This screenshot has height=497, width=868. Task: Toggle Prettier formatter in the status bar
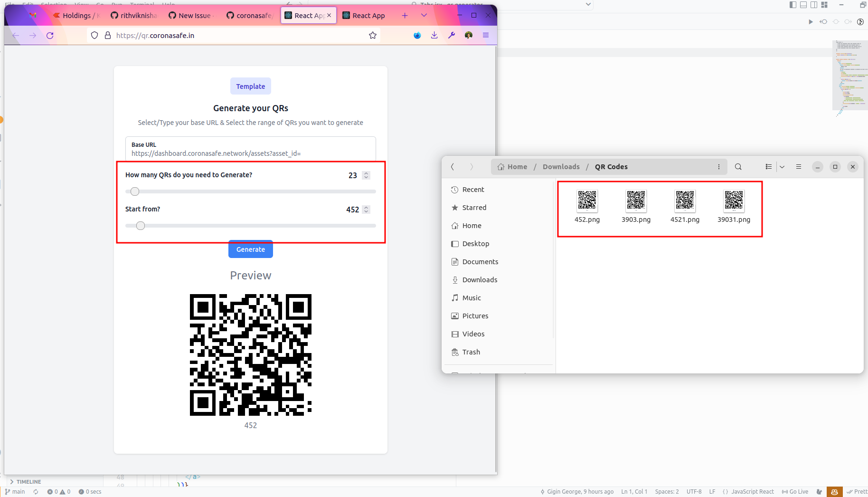click(857, 492)
